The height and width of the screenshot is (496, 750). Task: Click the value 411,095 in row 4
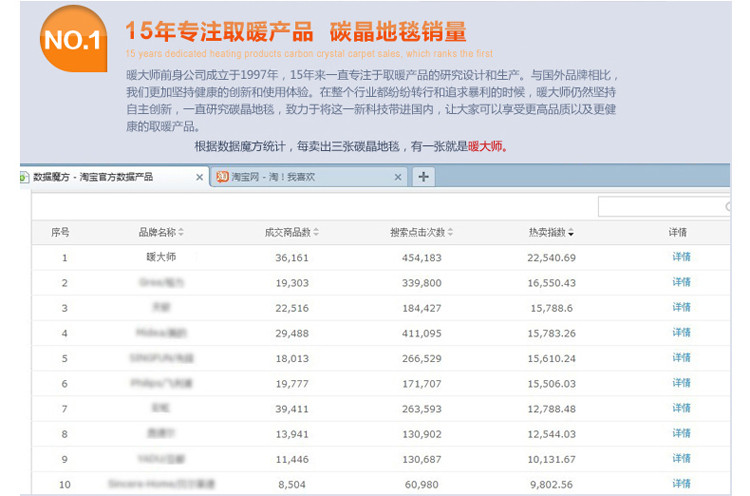(421, 333)
